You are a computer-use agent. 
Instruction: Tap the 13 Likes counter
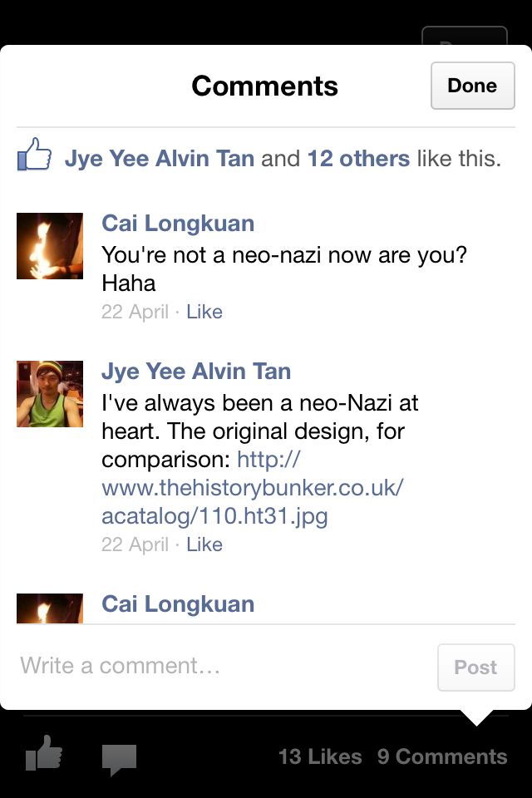[x=320, y=756]
